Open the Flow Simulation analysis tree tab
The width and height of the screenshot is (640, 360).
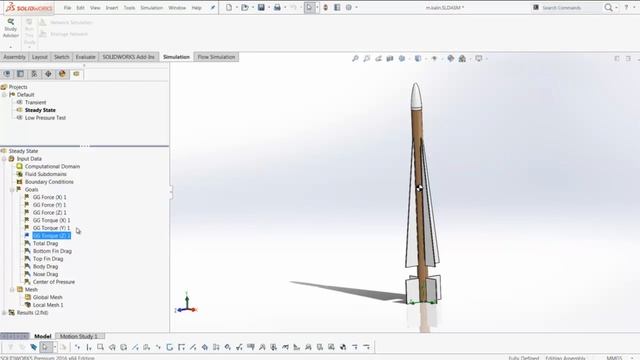(x=76, y=74)
